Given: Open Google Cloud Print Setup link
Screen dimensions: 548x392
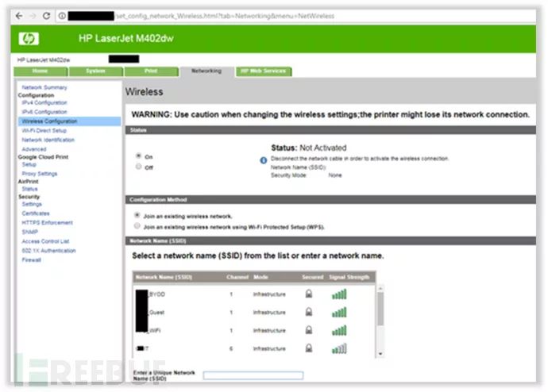Looking at the screenshot, I should coord(29,164).
